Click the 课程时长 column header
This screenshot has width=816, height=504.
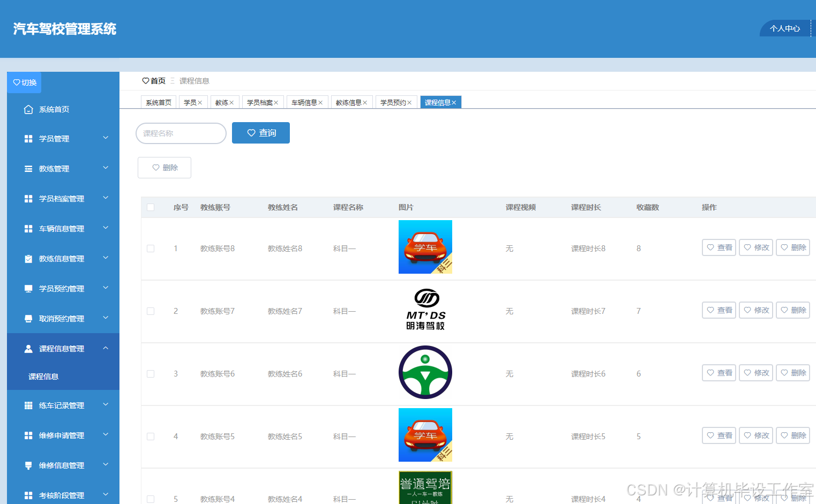(x=586, y=207)
